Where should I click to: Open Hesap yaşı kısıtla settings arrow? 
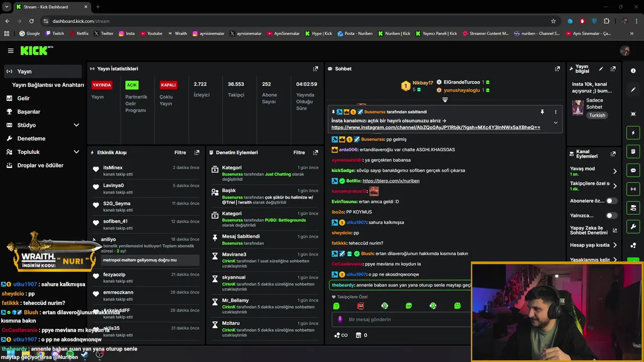click(615, 245)
